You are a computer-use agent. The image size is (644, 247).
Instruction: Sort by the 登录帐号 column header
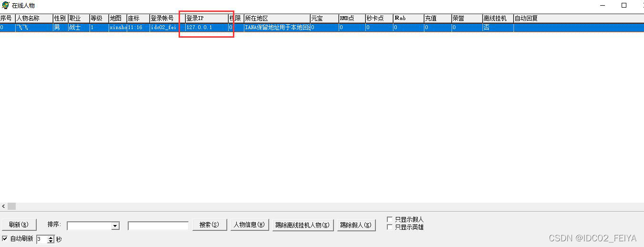[167, 18]
